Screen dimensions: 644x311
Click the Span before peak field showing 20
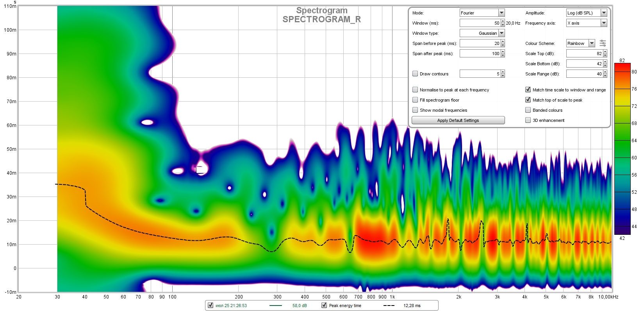480,43
